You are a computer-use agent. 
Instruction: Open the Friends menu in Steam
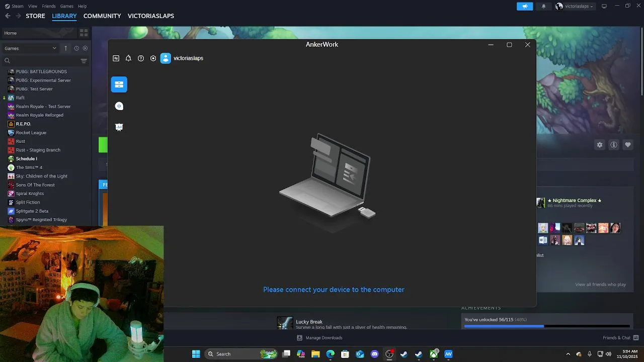49,6
